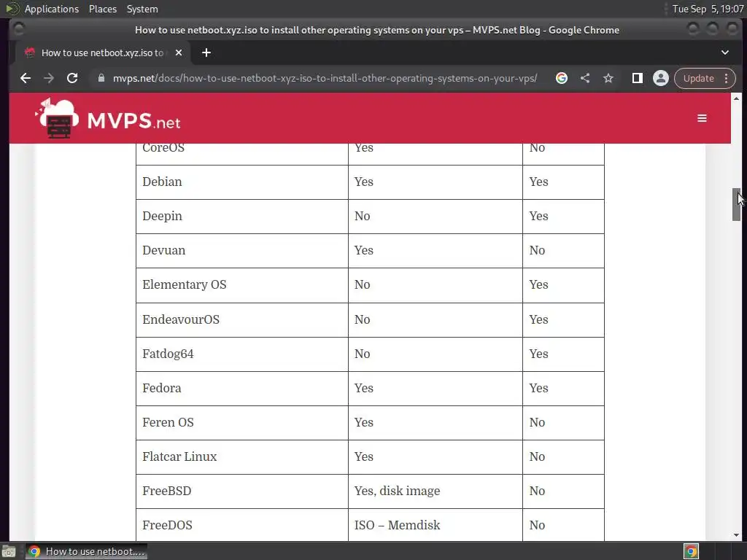Viewport: 747px width, 560px height.
Task: Open the System menu
Action: click(142, 9)
